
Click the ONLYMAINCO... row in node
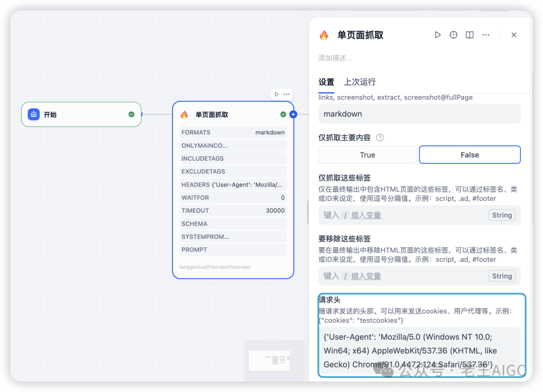[x=233, y=145]
